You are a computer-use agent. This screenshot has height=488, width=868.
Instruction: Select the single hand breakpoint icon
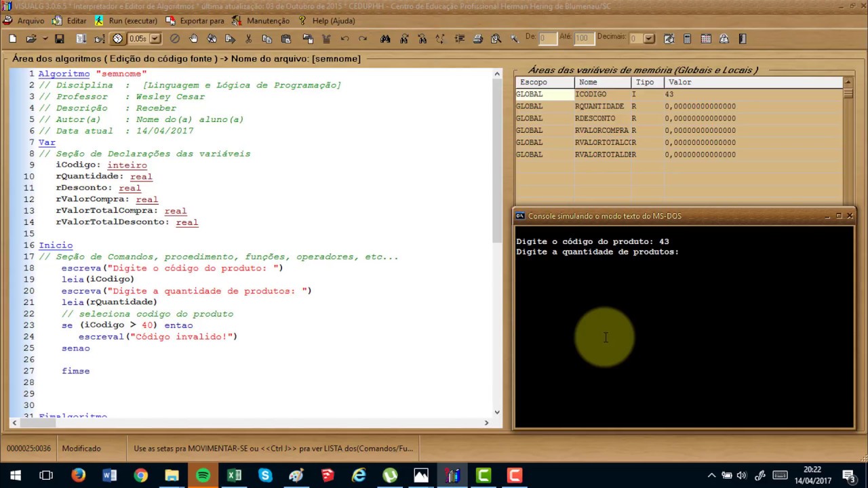[x=194, y=39]
